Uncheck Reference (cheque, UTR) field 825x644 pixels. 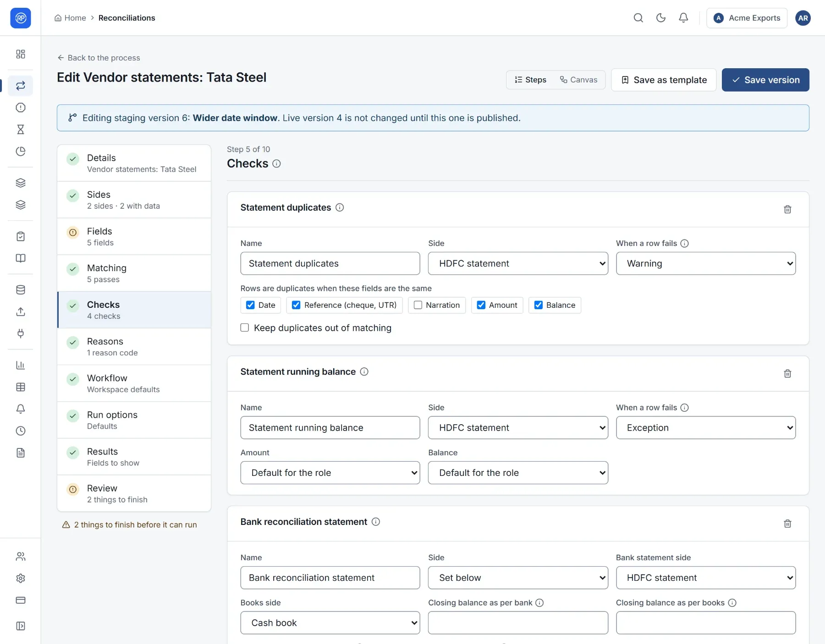296,305
